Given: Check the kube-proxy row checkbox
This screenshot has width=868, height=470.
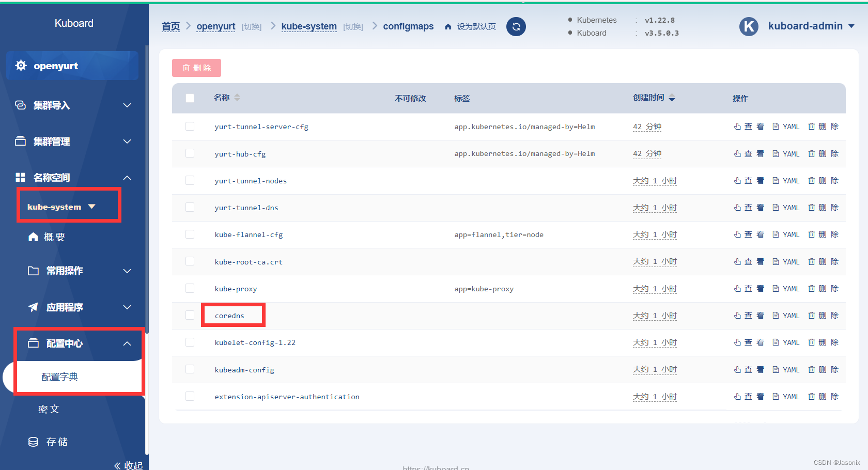Looking at the screenshot, I should pyautogui.click(x=190, y=288).
